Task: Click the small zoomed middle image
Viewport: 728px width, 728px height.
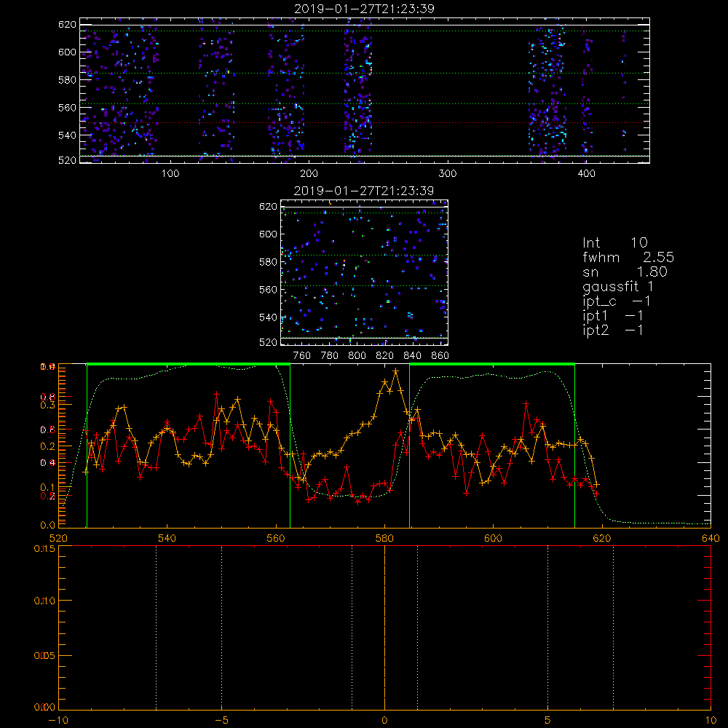Action: point(365,272)
